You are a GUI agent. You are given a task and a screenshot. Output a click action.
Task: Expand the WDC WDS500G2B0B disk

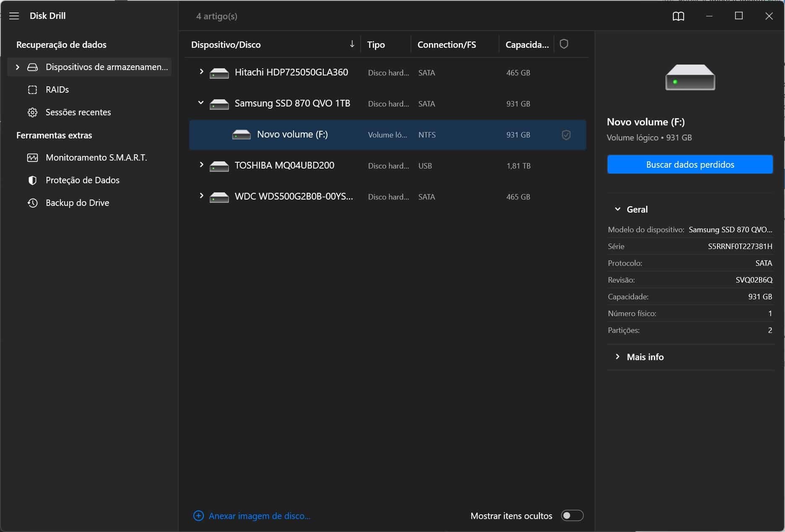click(x=201, y=196)
